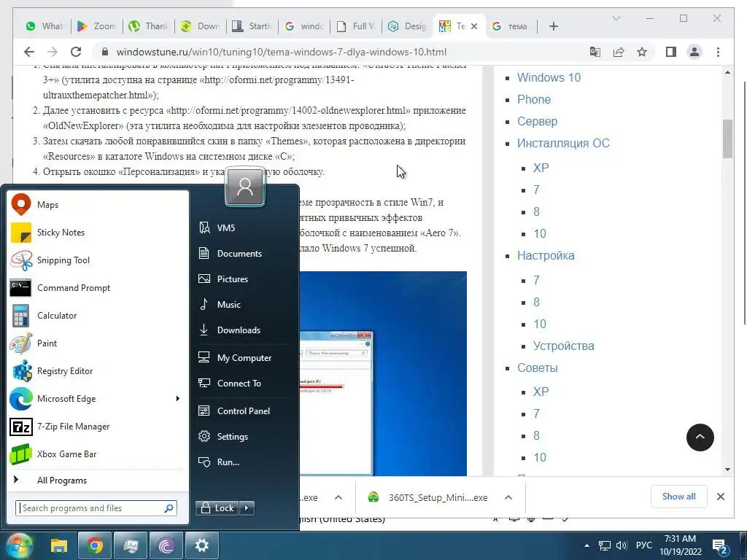Open My Computer
The width and height of the screenshot is (747, 560).
(x=243, y=357)
